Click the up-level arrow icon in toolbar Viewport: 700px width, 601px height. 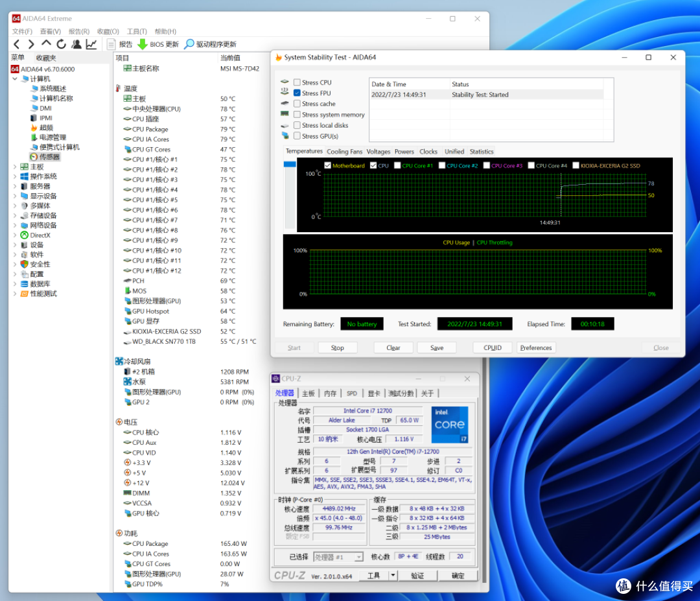coord(47,43)
